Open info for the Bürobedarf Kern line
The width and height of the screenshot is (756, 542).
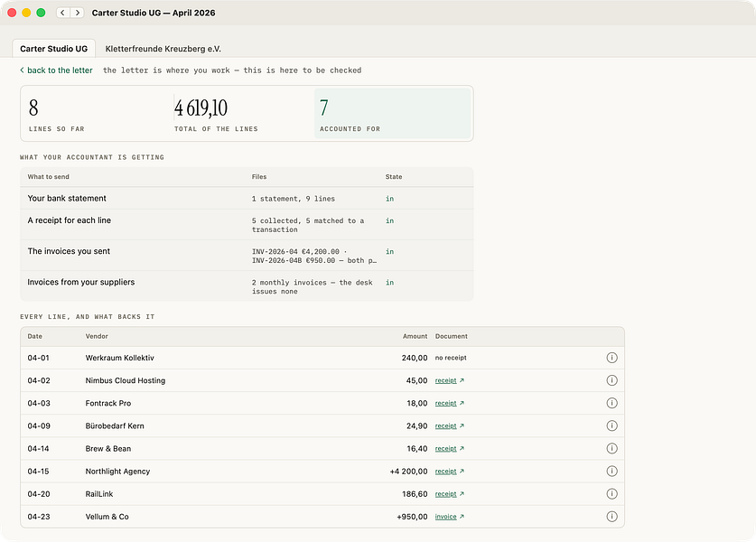coord(611,425)
